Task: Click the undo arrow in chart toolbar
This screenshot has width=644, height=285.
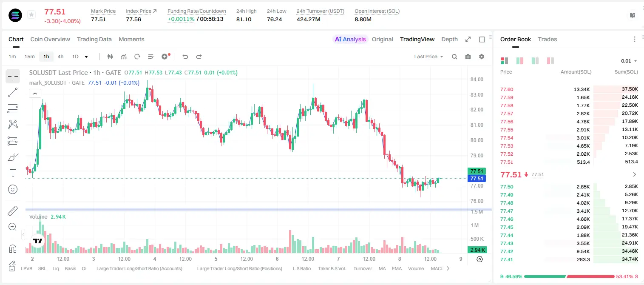Action: click(185, 57)
